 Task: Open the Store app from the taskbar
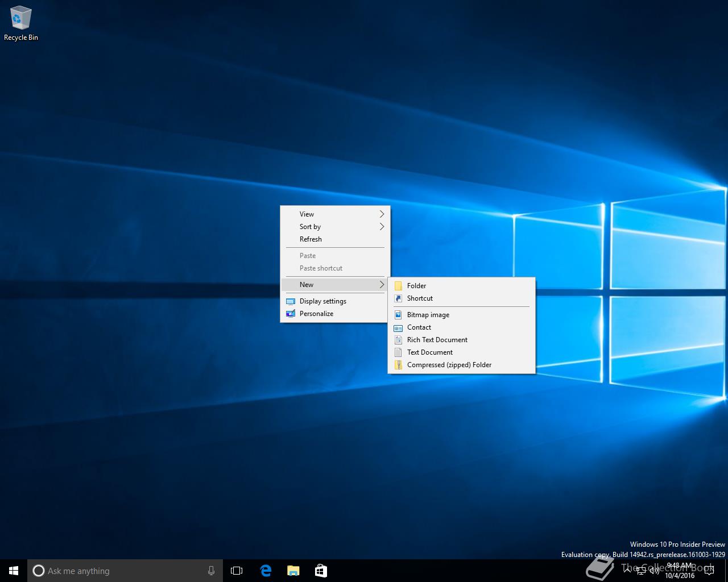(x=321, y=571)
